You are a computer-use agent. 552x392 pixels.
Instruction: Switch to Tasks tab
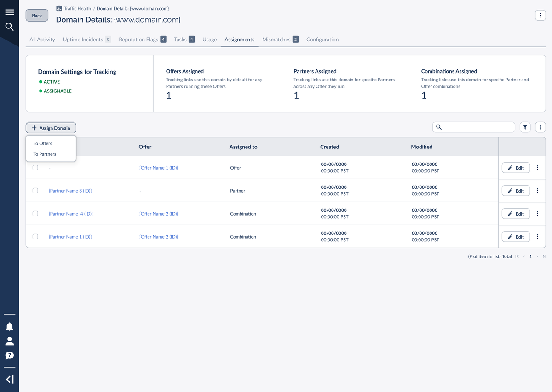184,40
